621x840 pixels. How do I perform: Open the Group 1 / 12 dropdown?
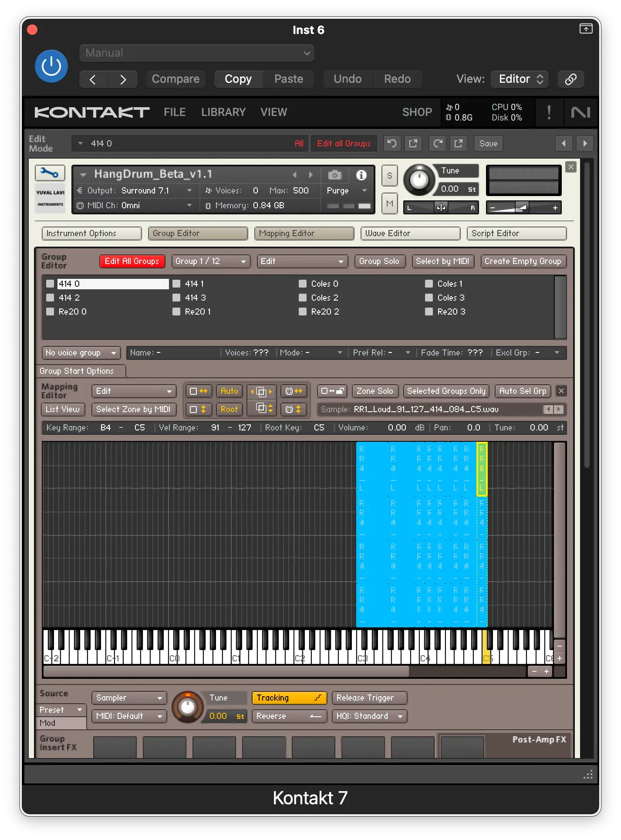coord(211,261)
